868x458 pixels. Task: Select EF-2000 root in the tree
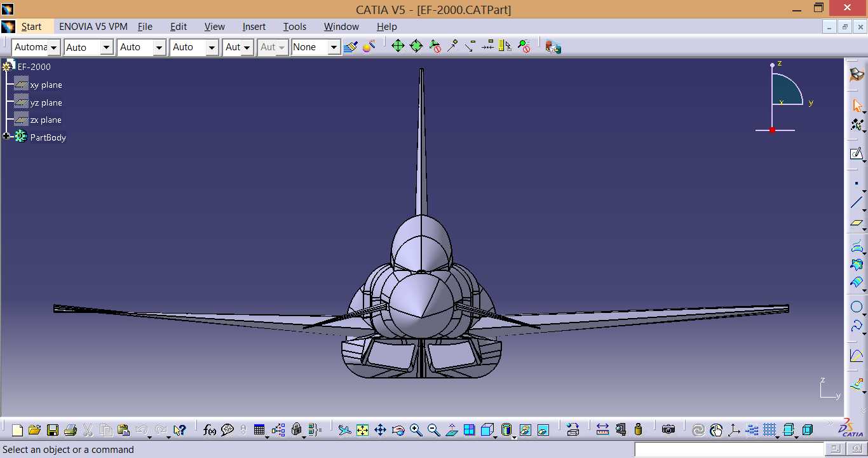click(34, 67)
